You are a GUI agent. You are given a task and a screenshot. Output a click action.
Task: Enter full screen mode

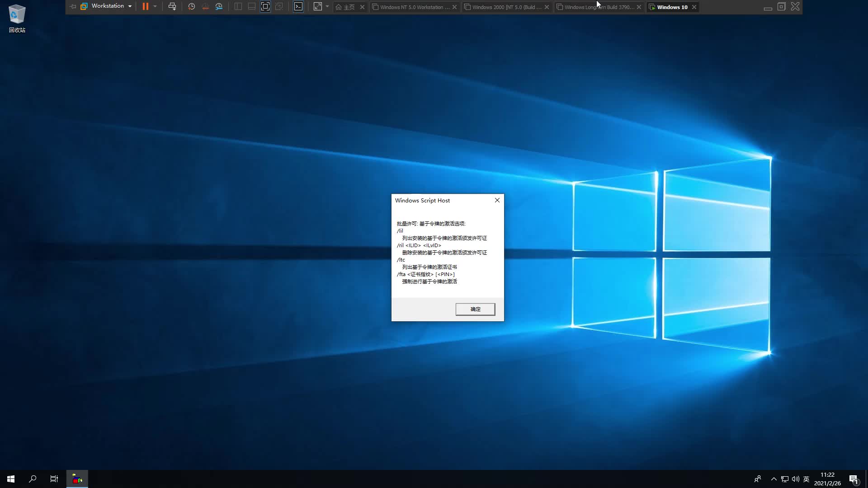coord(265,6)
